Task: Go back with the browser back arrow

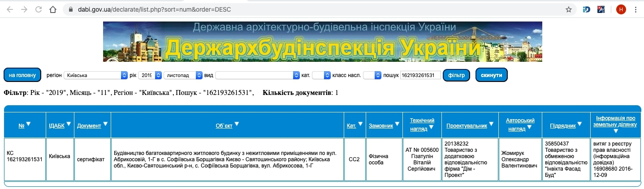Action: 10,9
